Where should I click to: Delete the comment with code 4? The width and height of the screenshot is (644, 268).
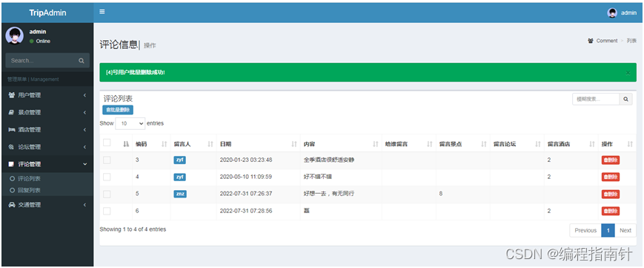click(x=611, y=177)
